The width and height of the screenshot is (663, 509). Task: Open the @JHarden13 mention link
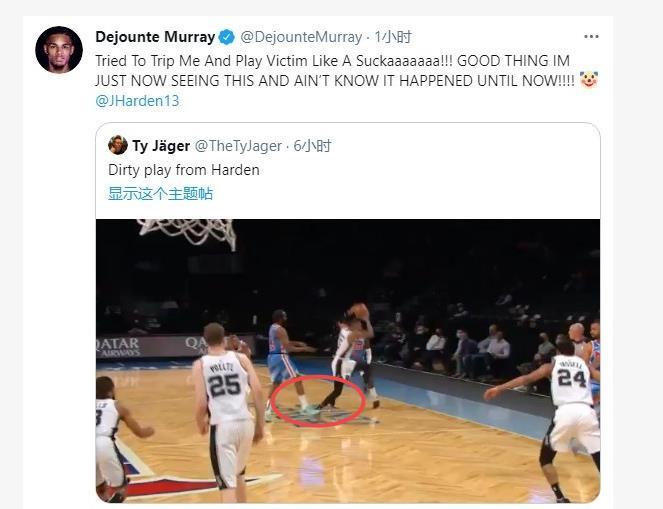pyautogui.click(x=137, y=101)
